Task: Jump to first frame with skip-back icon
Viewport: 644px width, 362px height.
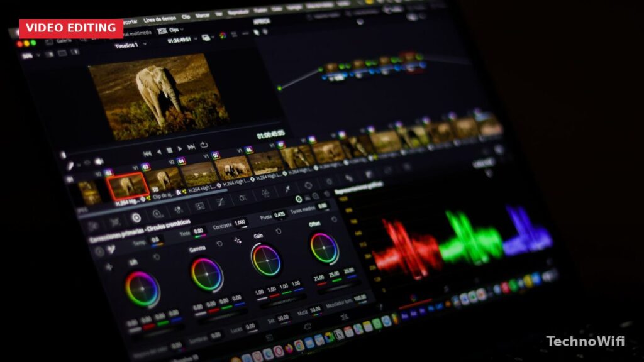Action: [x=147, y=154]
